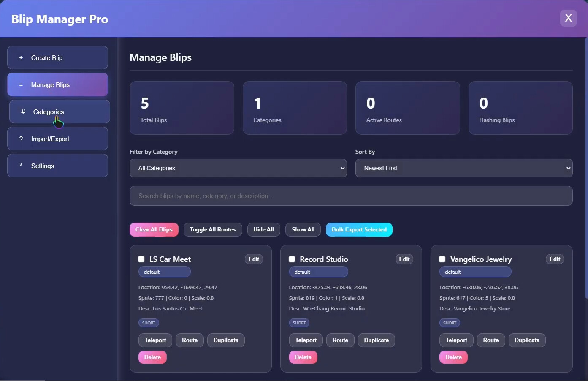Hide all blips with Hide All
Image resolution: width=588 pixels, height=381 pixels.
(263, 229)
